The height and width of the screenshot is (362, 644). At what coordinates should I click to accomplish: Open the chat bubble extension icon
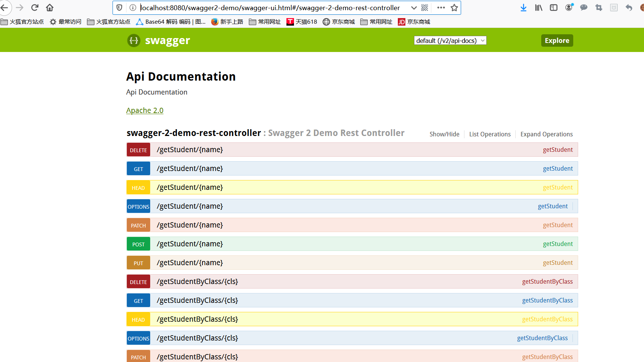point(584,8)
